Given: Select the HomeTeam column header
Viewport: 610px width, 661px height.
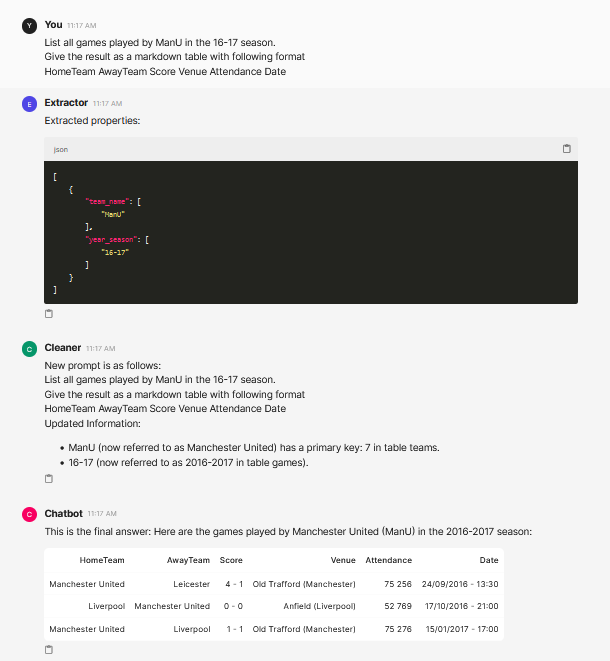Looking at the screenshot, I should click(102, 560).
